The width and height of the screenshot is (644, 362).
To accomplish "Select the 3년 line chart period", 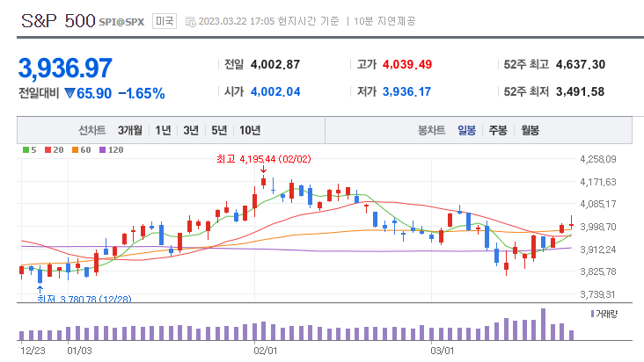I will [191, 130].
